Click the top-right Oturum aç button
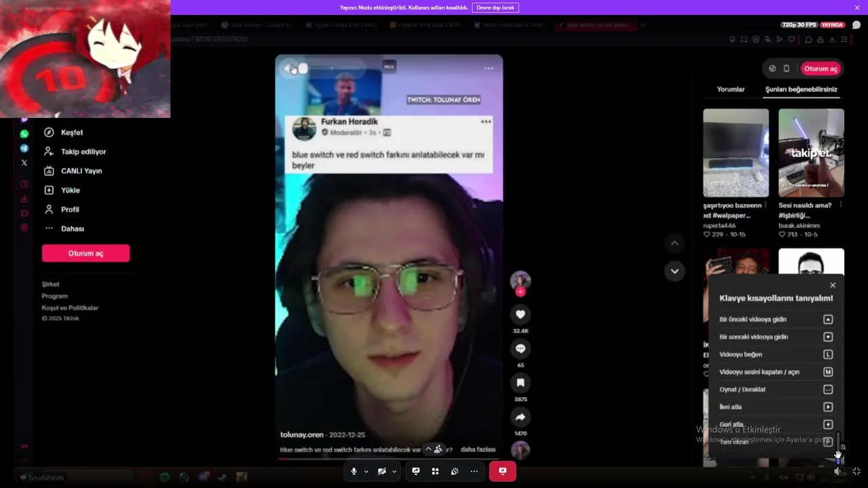This screenshot has width=868, height=488. (821, 68)
